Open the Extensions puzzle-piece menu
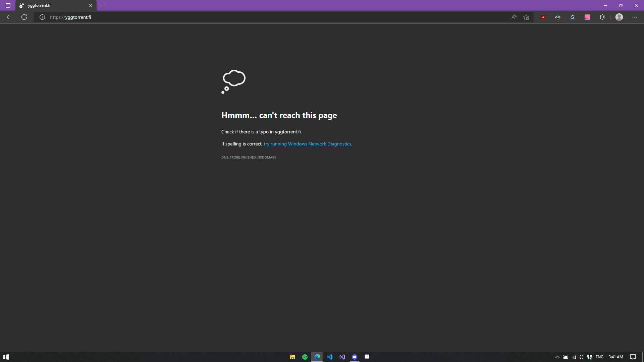This screenshot has width=644, height=362. coord(602,17)
